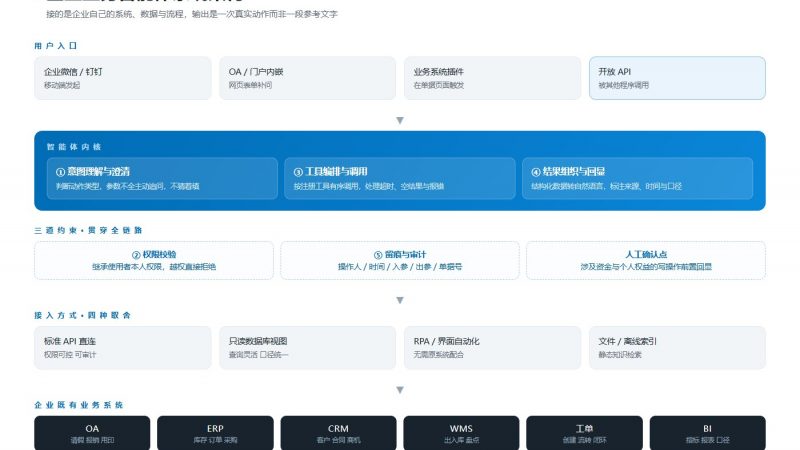Viewport: 800px width, 450px height.
Task: Select the 企业微信 / 钉钉 entry card
Action: pos(122,78)
